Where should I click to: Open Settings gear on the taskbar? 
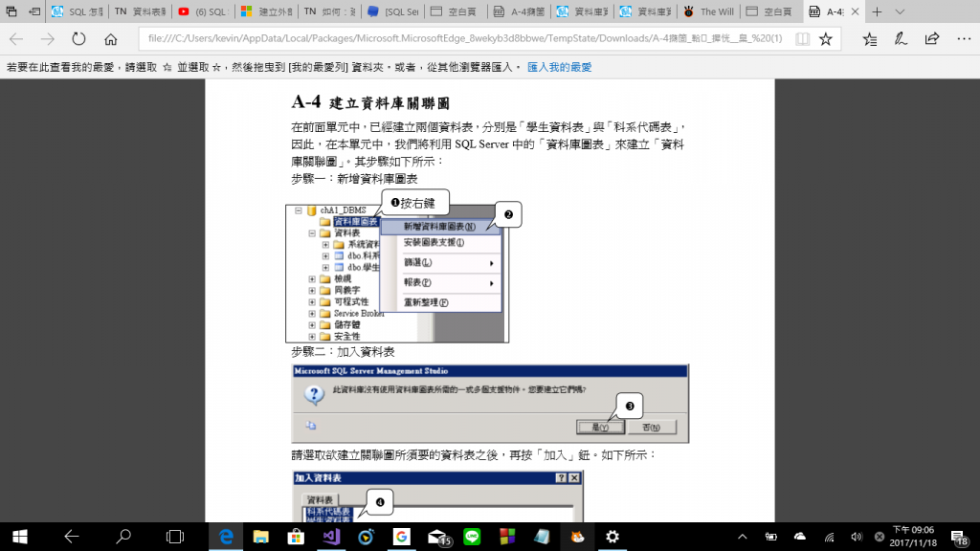click(612, 537)
